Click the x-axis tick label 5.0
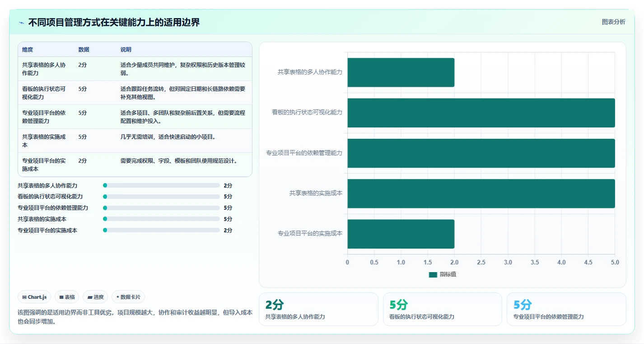This screenshot has width=644, height=344. (x=615, y=262)
